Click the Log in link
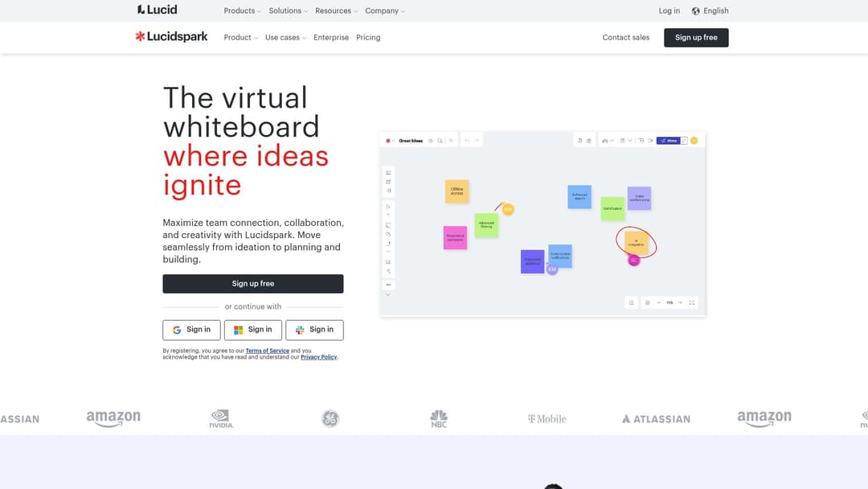 point(669,11)
